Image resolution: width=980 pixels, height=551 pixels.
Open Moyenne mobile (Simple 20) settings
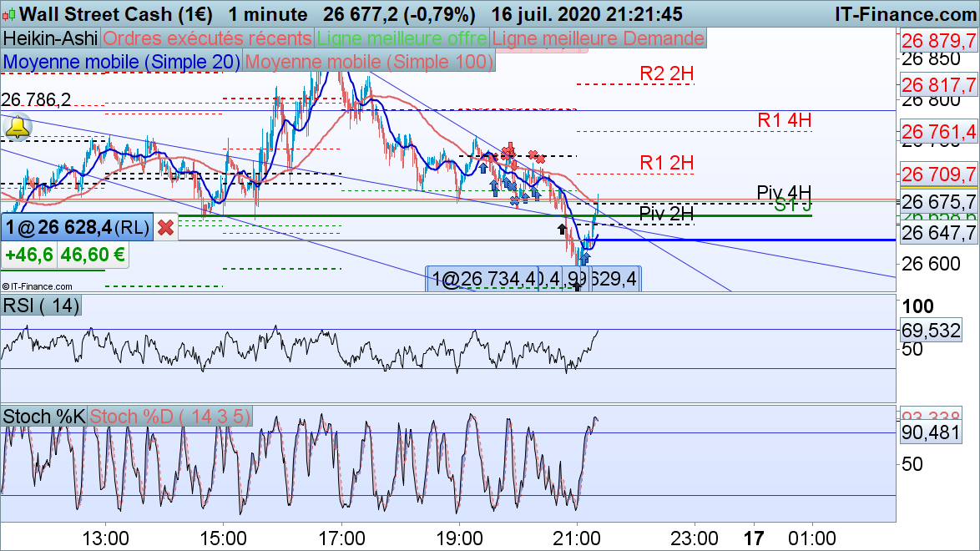point(121,61)
